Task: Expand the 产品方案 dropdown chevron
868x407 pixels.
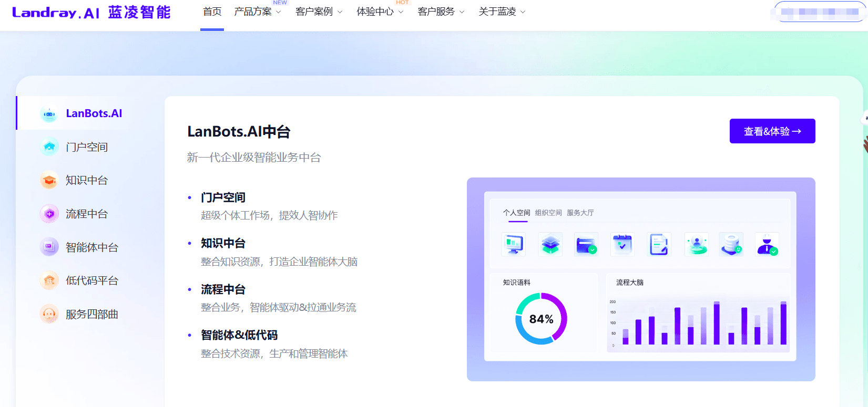Action: (x=279, y=12)
